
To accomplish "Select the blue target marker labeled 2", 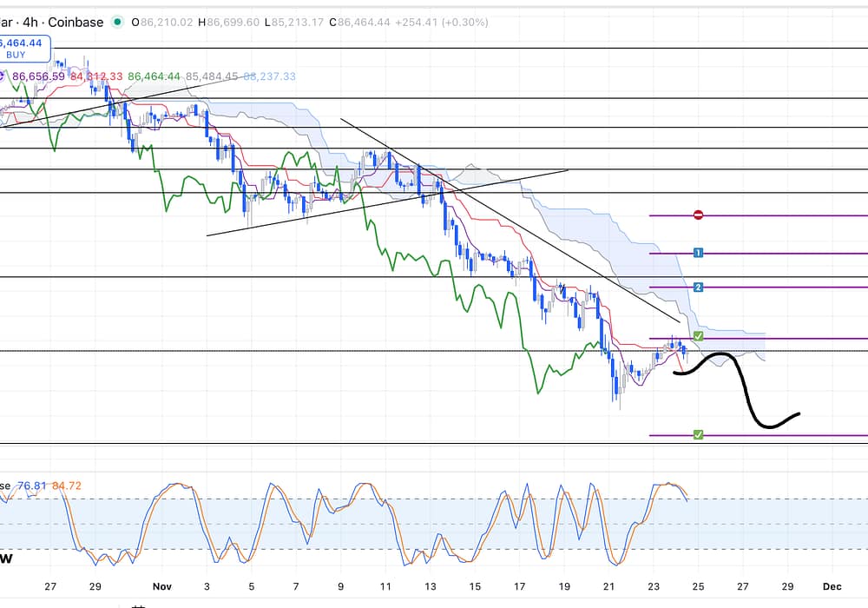I will [x=698, y=287].
